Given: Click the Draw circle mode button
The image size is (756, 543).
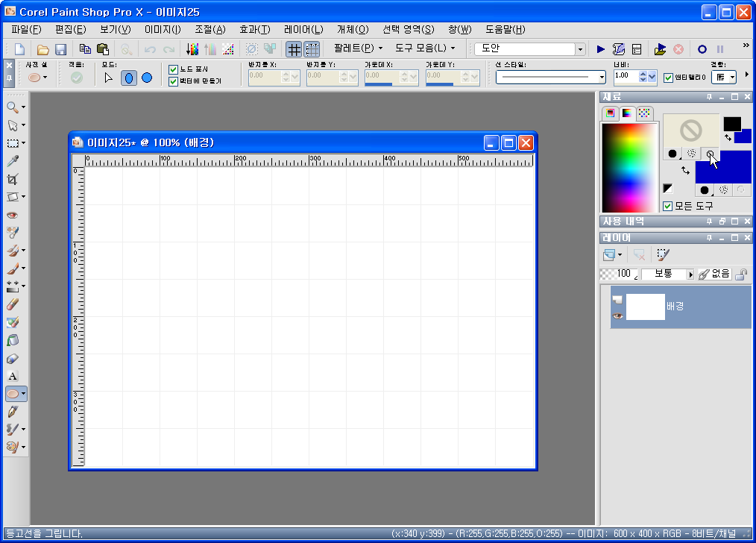Looking at the screenshot, I should coord(147,77).
